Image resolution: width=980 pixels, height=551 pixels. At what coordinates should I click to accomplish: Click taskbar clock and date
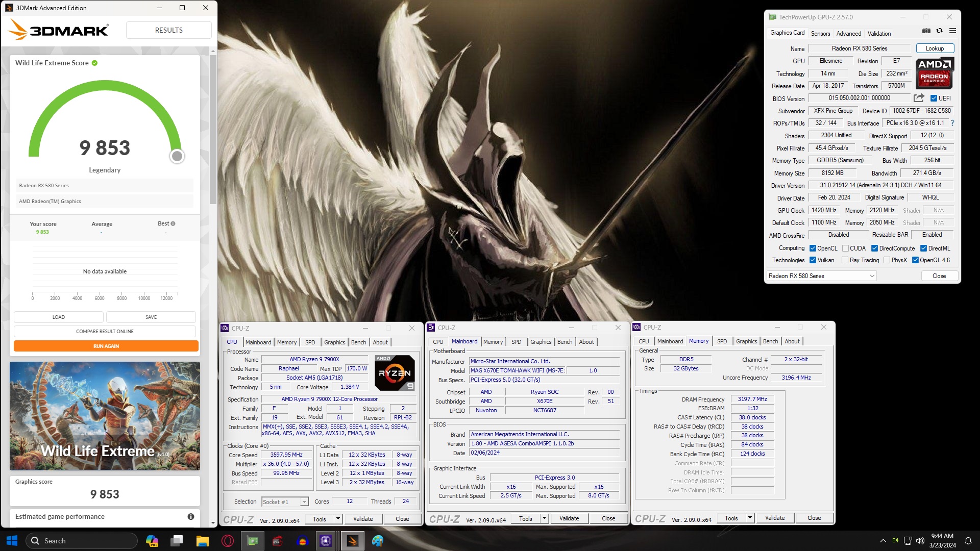pyautogui.click(x=942, y=541)
